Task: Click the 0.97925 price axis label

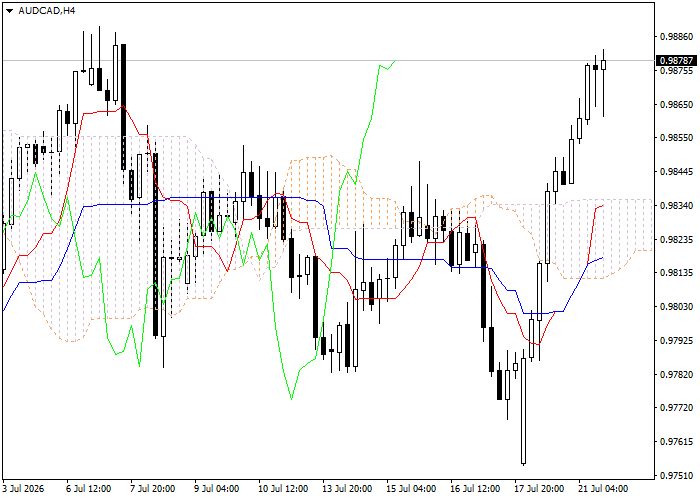Action: 677,341
